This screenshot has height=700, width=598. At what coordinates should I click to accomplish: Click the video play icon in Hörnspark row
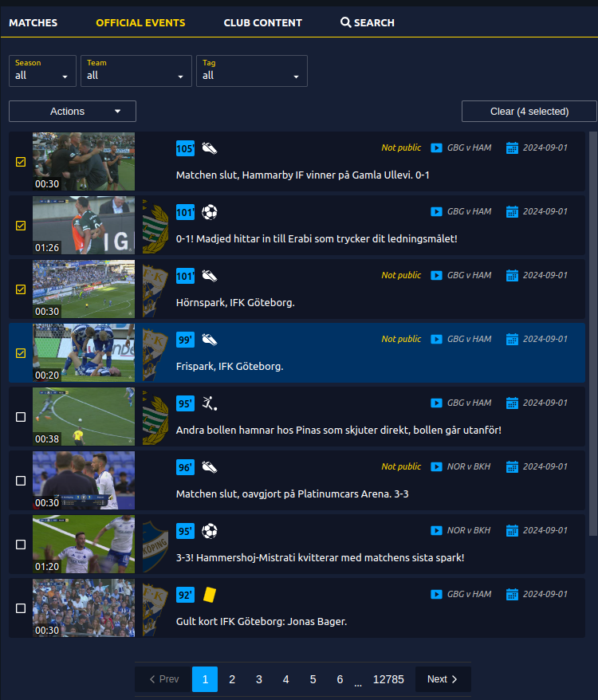[x=436, y=275]
